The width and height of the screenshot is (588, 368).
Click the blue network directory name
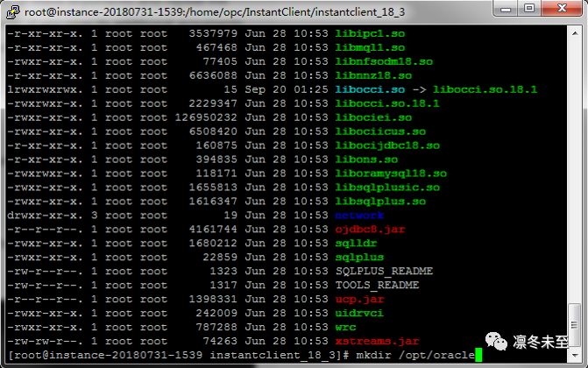[x=359, y=216]
